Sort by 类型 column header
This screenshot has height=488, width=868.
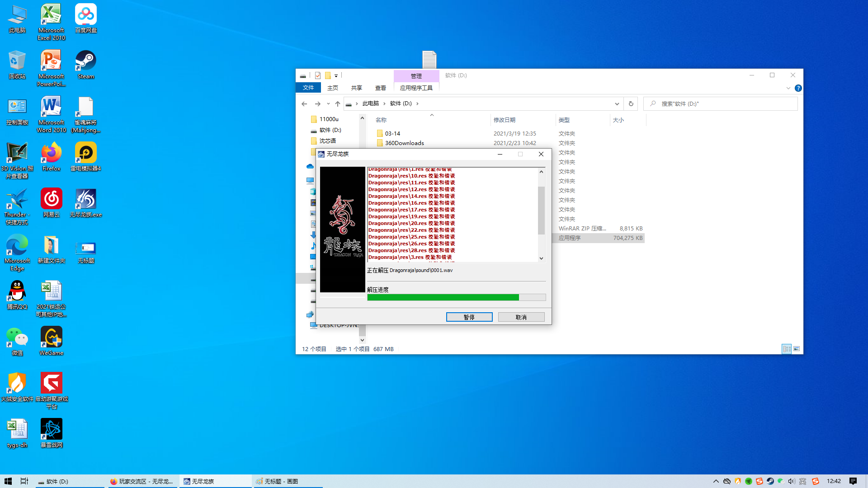point(582,120)
